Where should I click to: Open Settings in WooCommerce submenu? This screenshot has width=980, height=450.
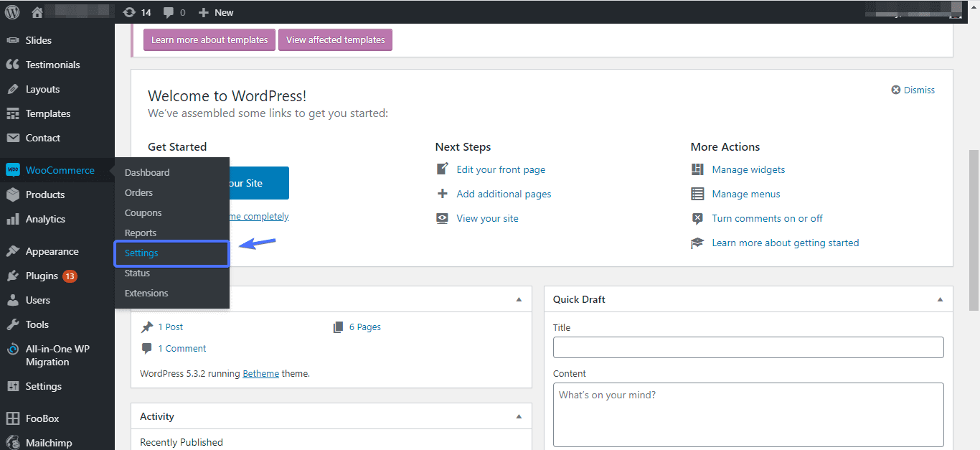[x=141, y=253]
